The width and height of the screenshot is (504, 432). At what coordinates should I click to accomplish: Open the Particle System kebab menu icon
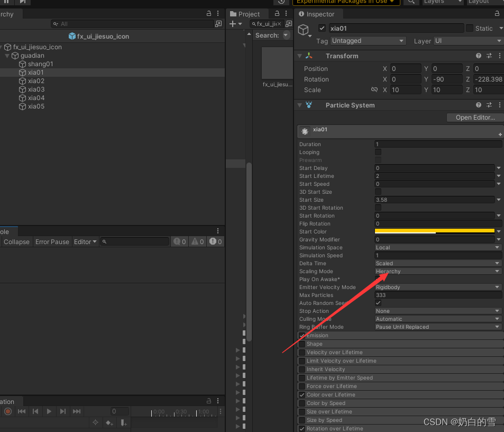click(x=499, y=105)
